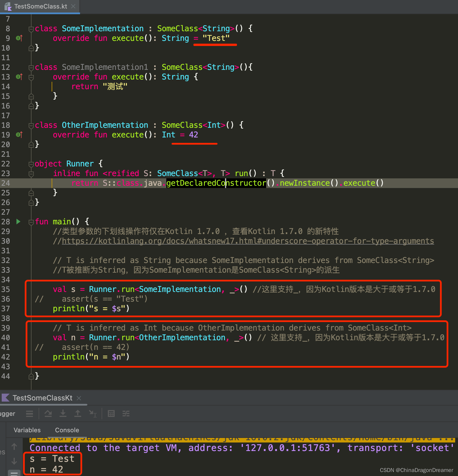
Task: Collapse the execute function at line 13
Action: (x=31, y=77)
